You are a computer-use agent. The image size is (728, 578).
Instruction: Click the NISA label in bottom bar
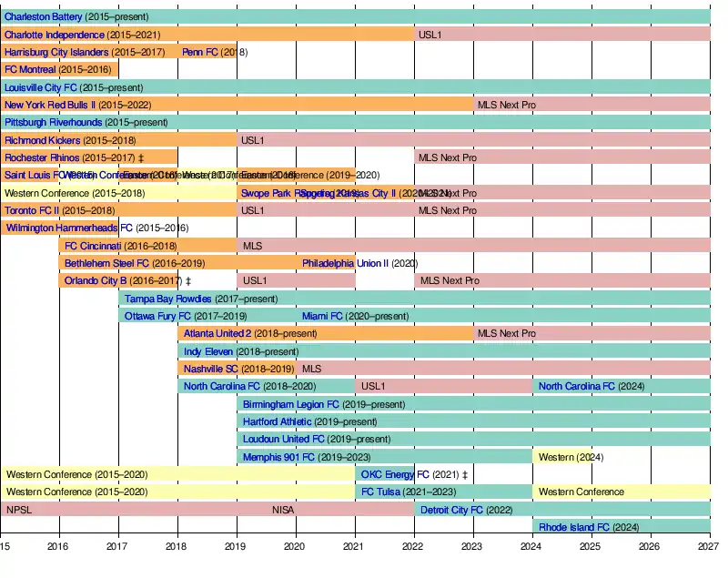[x=283, y=510]
